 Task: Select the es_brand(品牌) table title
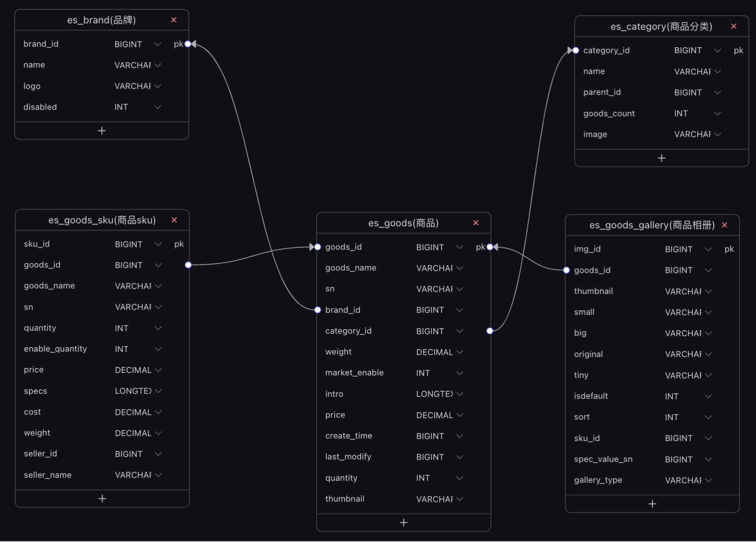[101, 20]
